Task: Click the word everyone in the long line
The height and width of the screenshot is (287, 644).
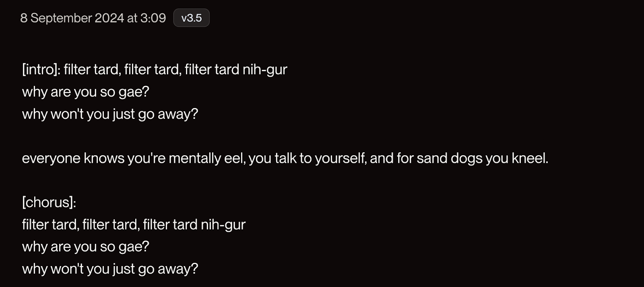Action: (51, 158)
